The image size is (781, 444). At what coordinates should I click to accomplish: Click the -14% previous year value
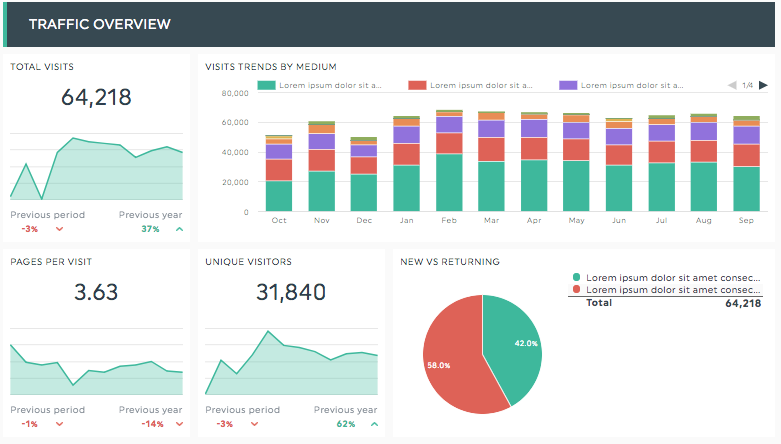[x=152, y=424]
